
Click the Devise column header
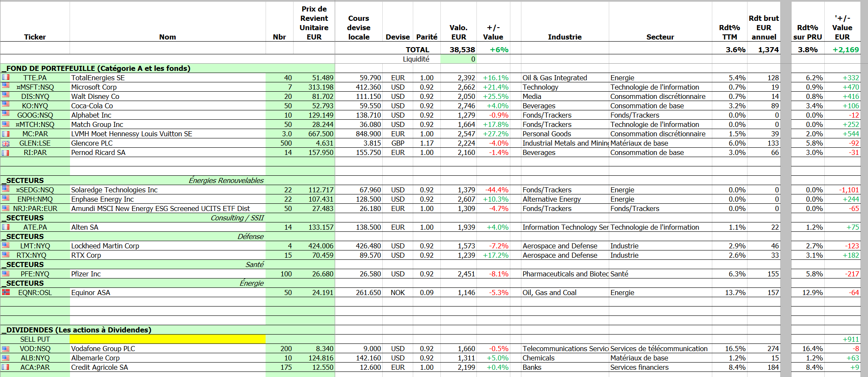click(x=398, y=37)
